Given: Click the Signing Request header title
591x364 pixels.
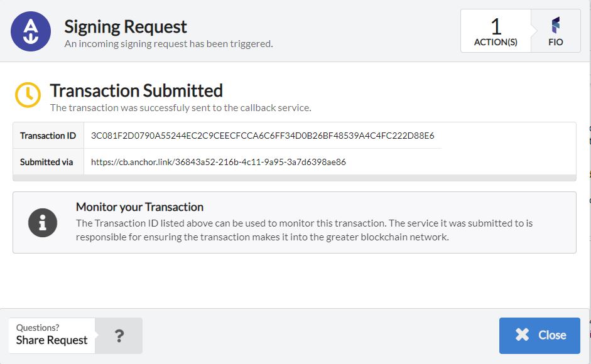Looking at the screenshot, I should pos(126,27).
